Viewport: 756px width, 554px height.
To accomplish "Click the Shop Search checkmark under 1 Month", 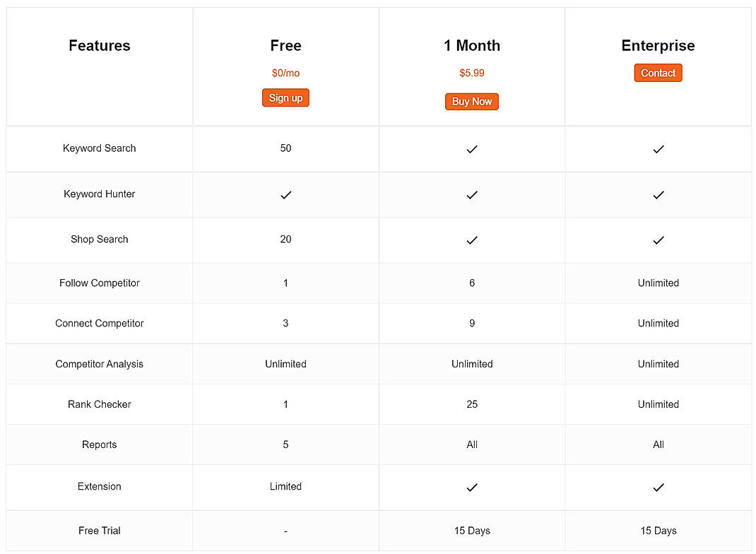I will [471, 240].
